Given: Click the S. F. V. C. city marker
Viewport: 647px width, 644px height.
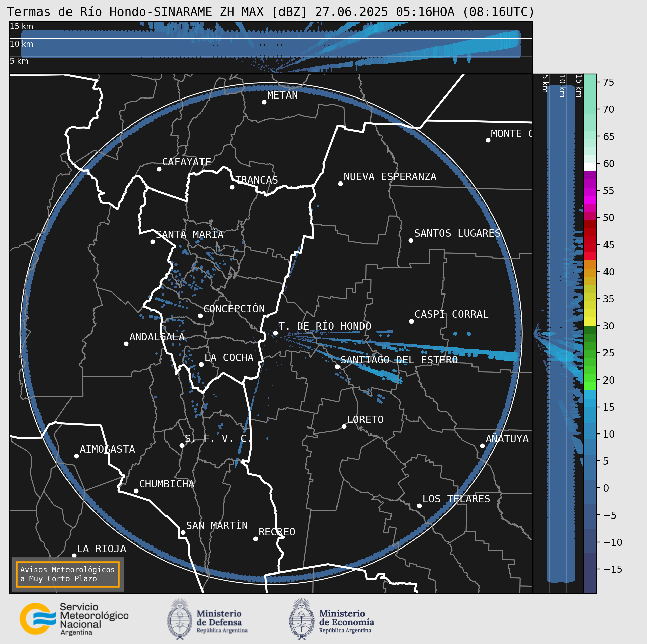Looking at the screenshot, I should [182, 445].
